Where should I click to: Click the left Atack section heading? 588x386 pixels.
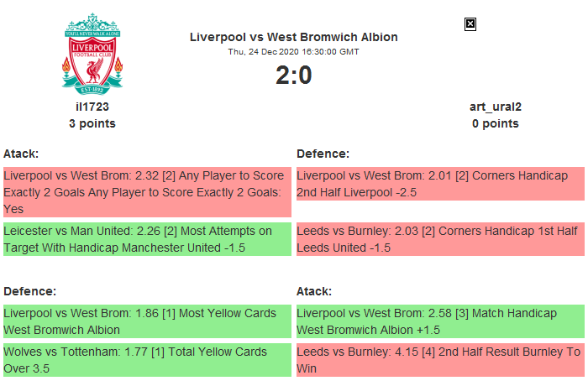pos(21,154)
